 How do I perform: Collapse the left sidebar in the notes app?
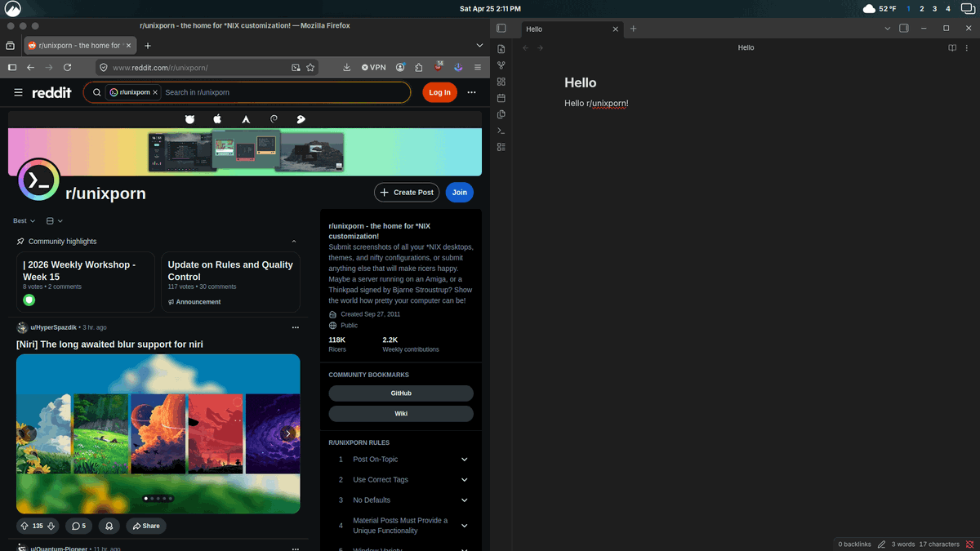click(x=503, y=28)
